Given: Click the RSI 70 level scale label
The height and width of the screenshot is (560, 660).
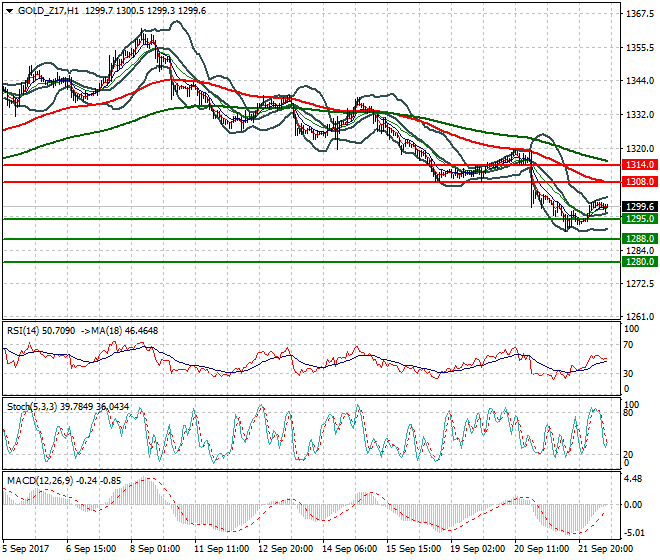Looking at the screenshot, I should 629,344.
